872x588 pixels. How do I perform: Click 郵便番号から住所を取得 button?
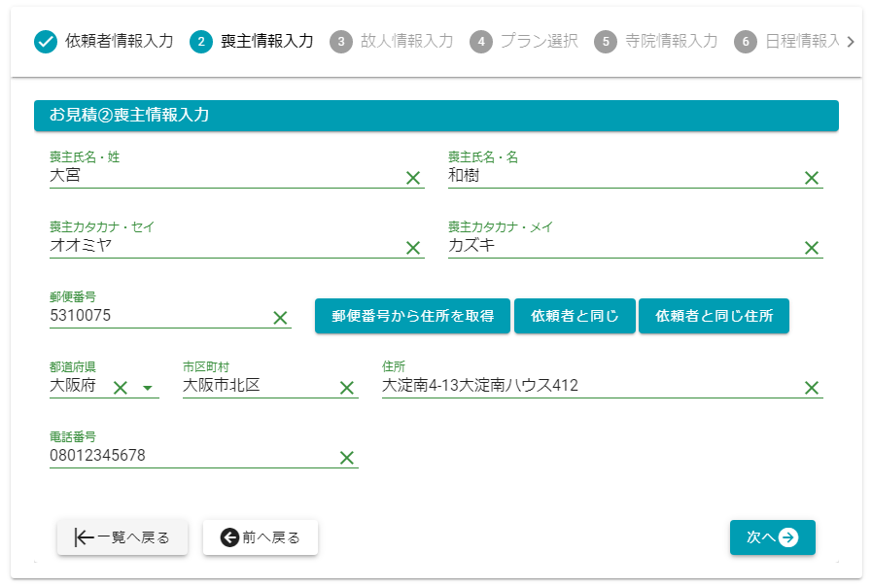[412, 316]
